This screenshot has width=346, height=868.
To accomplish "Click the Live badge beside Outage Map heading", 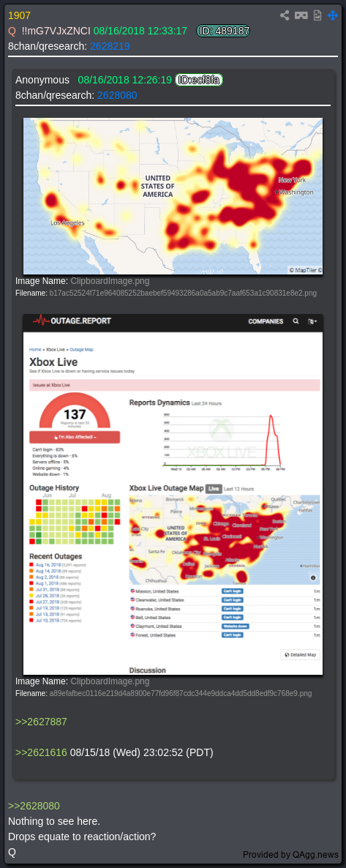I will (213, 489).
